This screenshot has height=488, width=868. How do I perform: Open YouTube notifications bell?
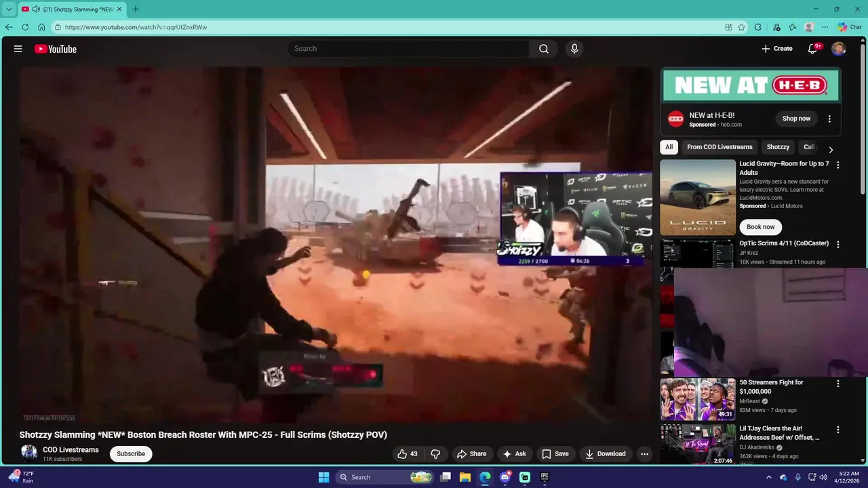(x=812, y=49)
